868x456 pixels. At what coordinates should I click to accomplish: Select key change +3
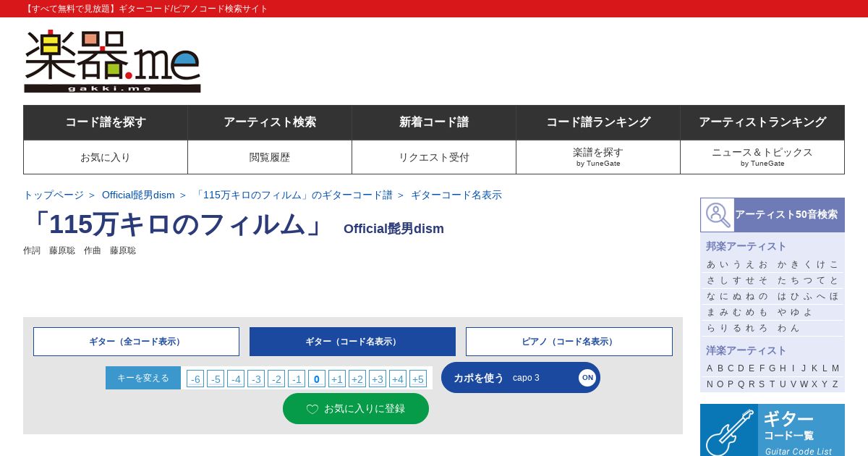[378, 379]
